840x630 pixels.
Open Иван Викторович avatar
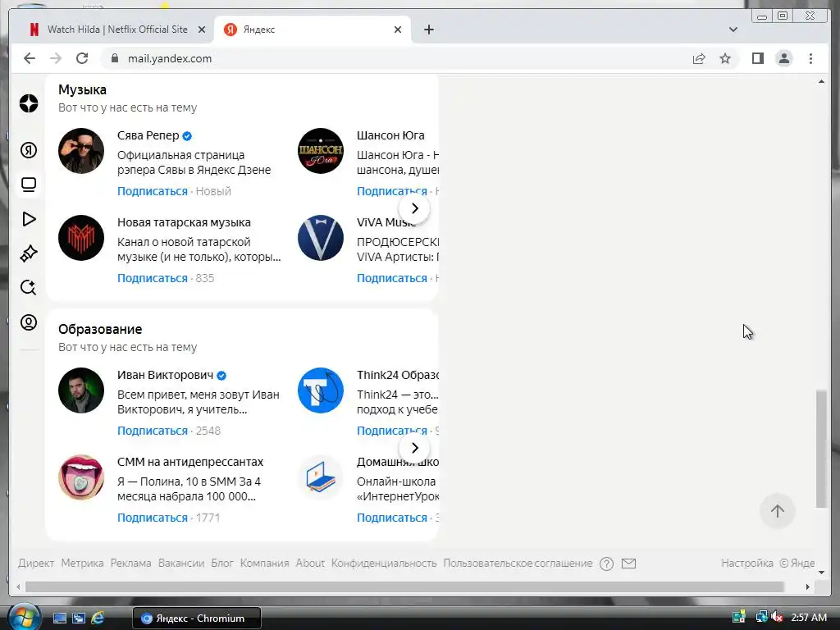81,390
